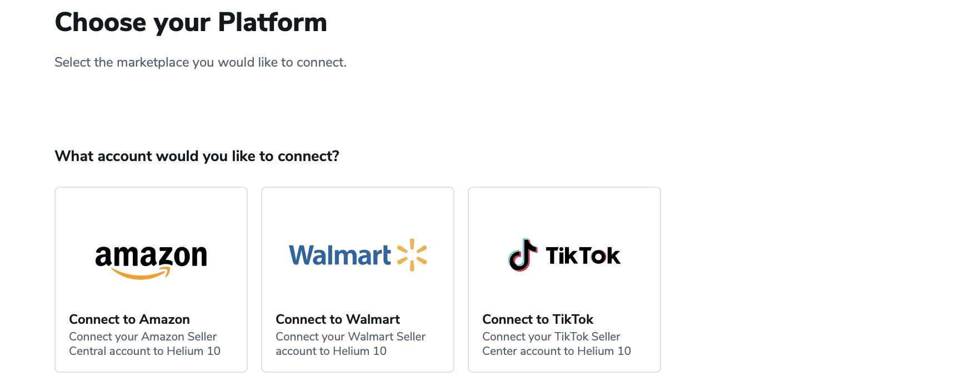Click the Select the marketplace subtitle text
This screenshot has width=980, height=391.
point(201,62)
